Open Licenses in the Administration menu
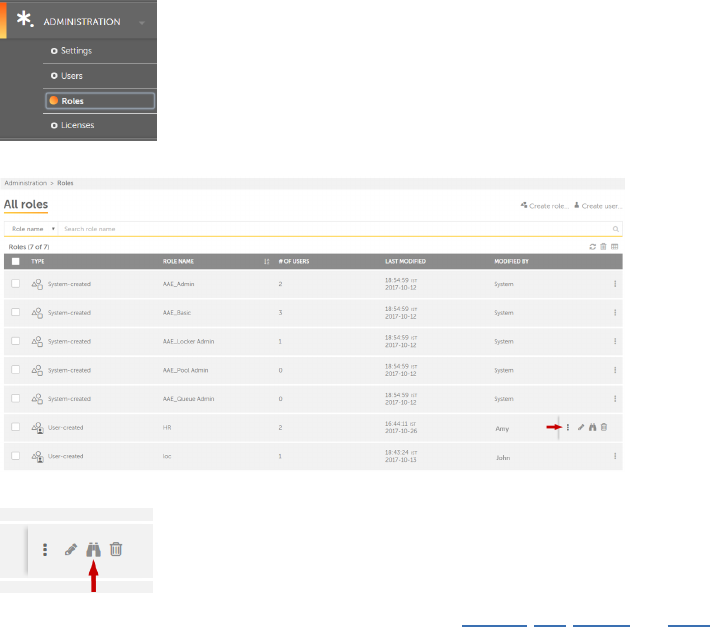The image size is (710, 627). click(x=72, y=125)
